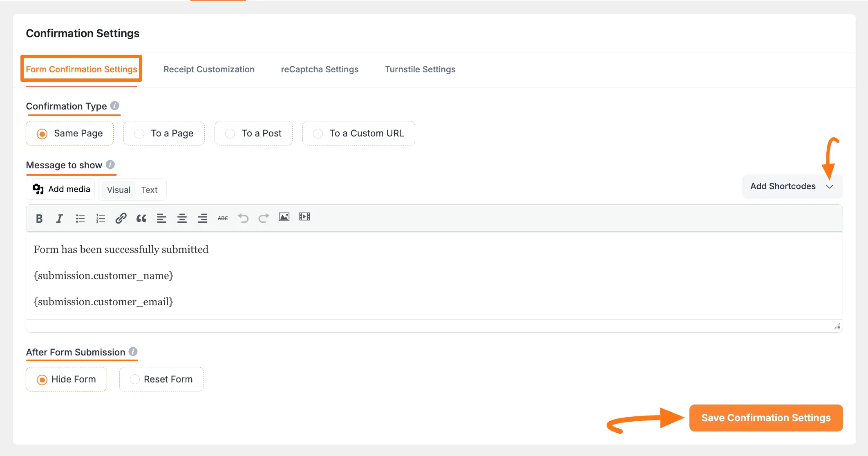This screenshot has height=456, width=868.
Task: Insert a hyperlink in the message editor
Action: coord(121,218)
